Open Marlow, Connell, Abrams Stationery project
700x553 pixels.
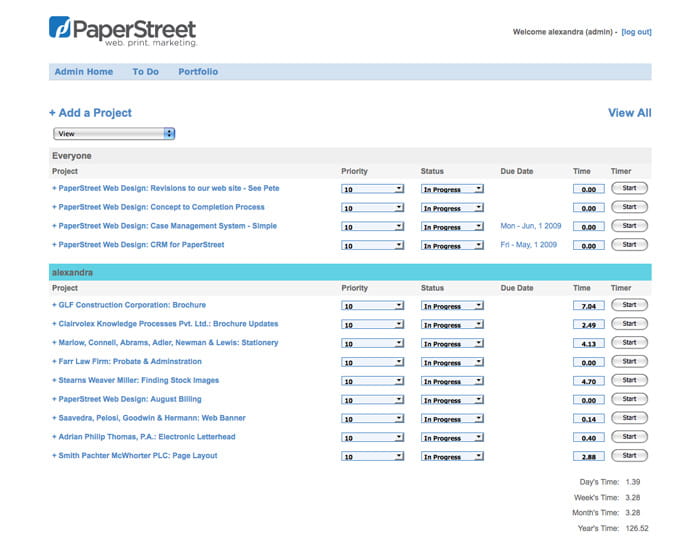(x=165, y=342)
